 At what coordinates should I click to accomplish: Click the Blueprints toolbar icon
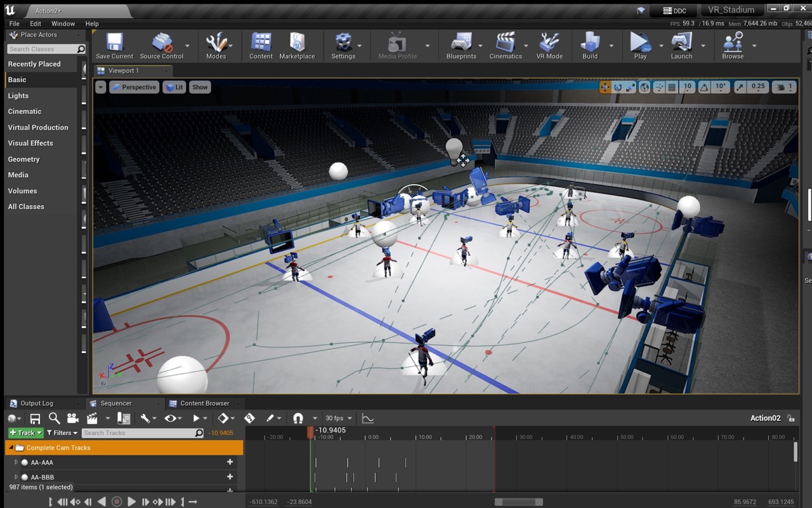[461, 43]
